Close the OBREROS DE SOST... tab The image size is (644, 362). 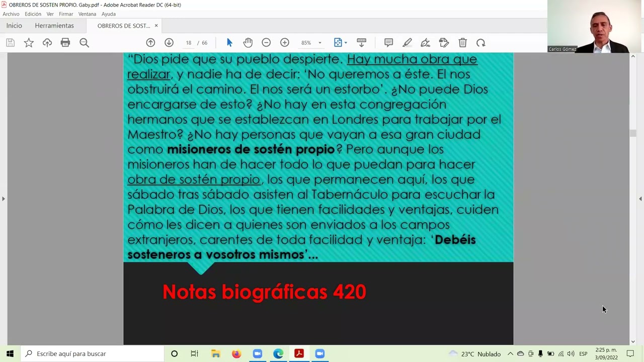[x=156, y=26]
